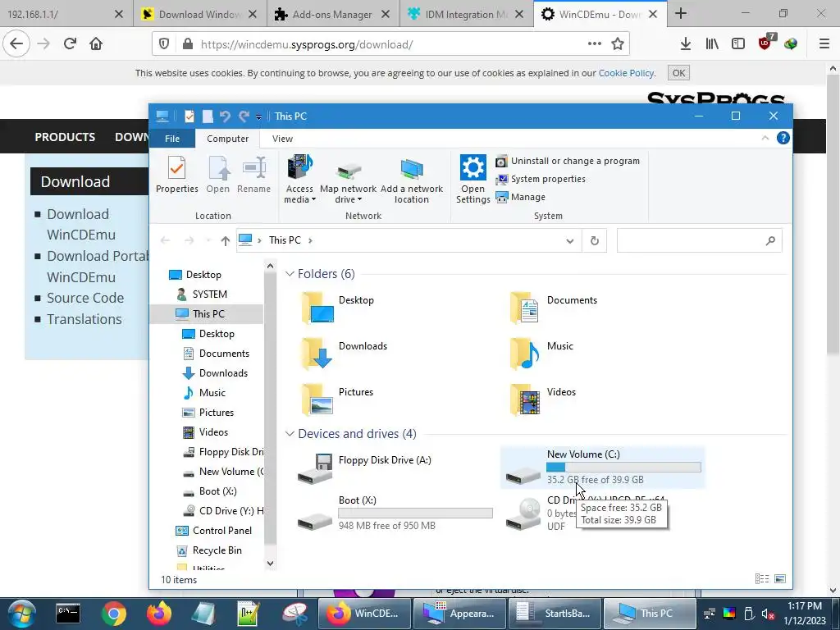Image resolution: width=840 pixels, height=630 pixels.
Task: Select the Videos folder icon in the main pane
Action: [524, 399]
